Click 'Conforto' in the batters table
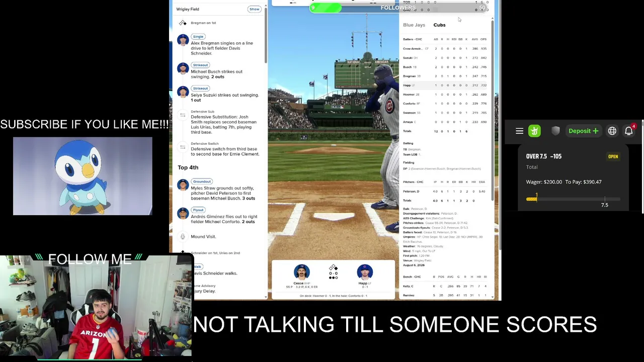The image size is (644, 362). pos(410,104)
